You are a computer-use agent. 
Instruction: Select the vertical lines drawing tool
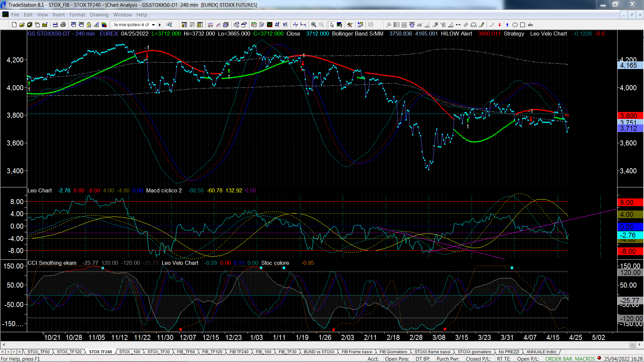396,25
